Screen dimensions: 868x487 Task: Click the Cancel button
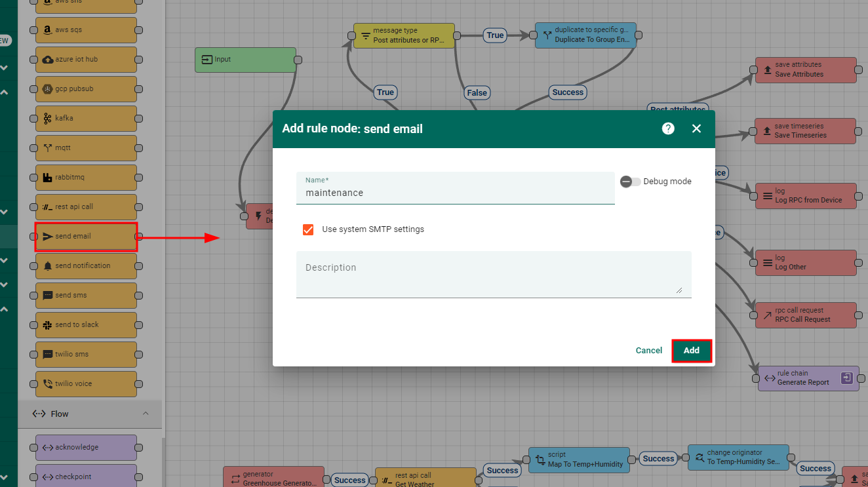coord(648,351)
